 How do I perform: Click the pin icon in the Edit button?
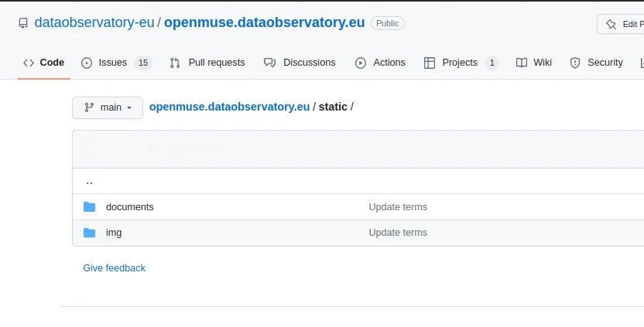pos(611,24)
